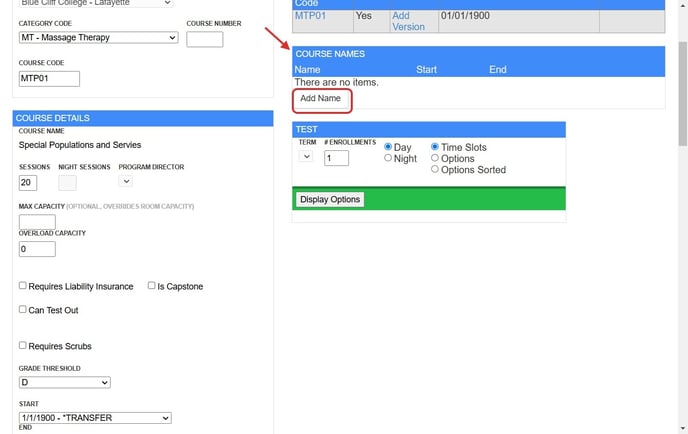Focus the Max Capacity text box
Image resolution: width=688 pixels, height=434 pixels.
(x=37, y=221)
